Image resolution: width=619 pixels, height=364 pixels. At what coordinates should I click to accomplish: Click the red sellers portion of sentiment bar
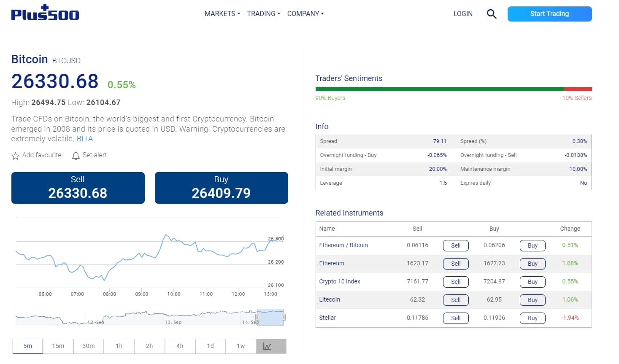pyautogui.click(x=578, y=89)
